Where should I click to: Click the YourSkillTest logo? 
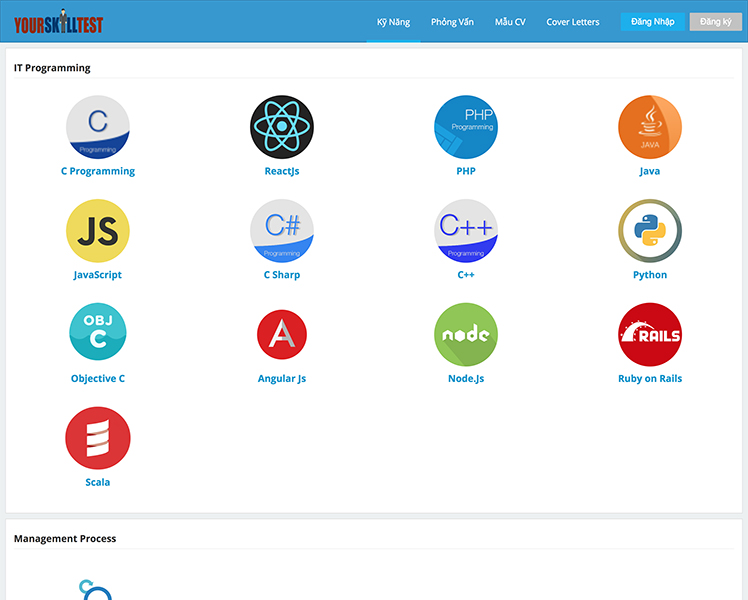coord(58,22)
